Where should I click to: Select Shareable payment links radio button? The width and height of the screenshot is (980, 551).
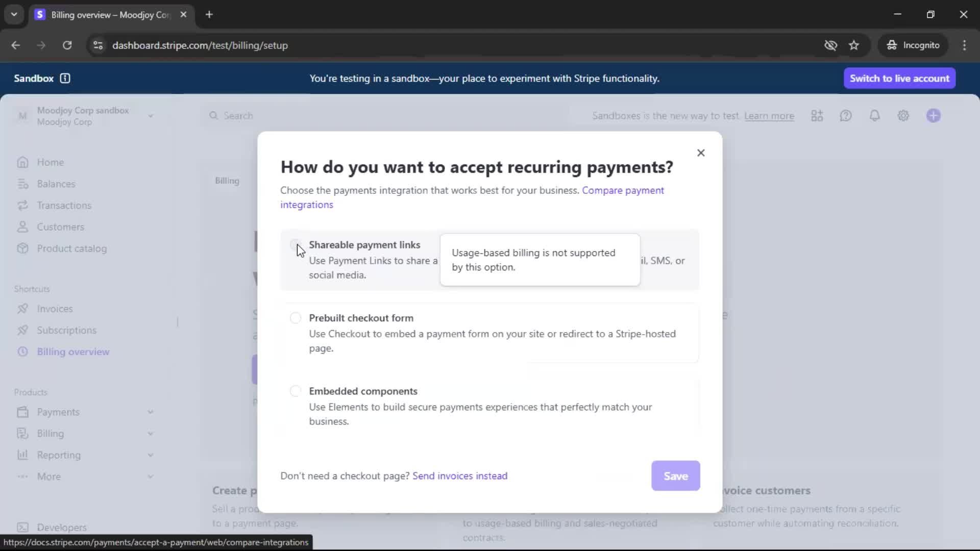click(295, 245)
